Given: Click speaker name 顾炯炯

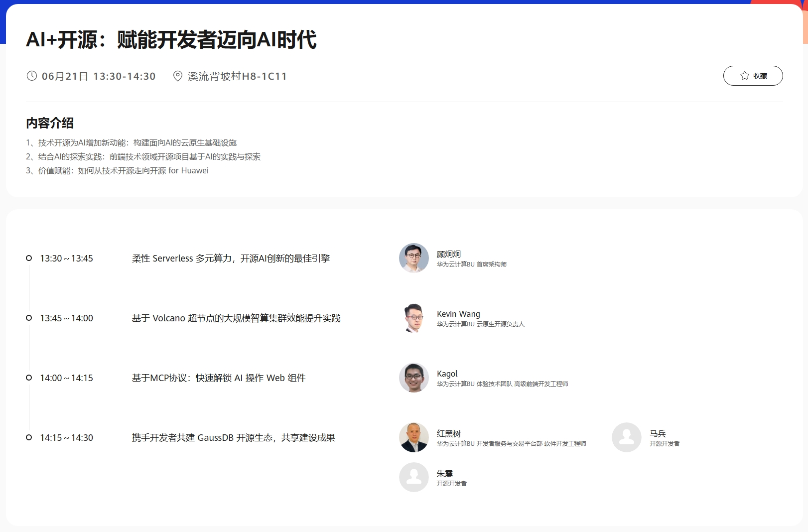Looking at the screenshot, I should (449, 254).
